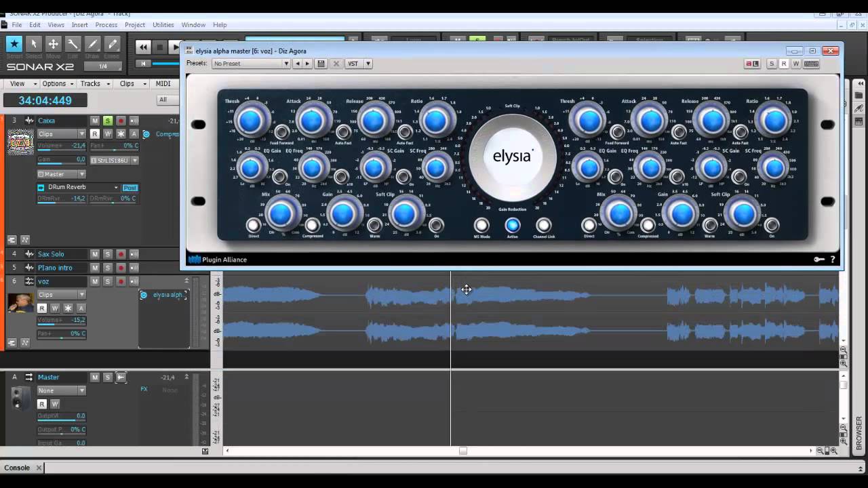Click the Master bus speaker thumbnail
The image size is (868, 488).
[20, 399]
